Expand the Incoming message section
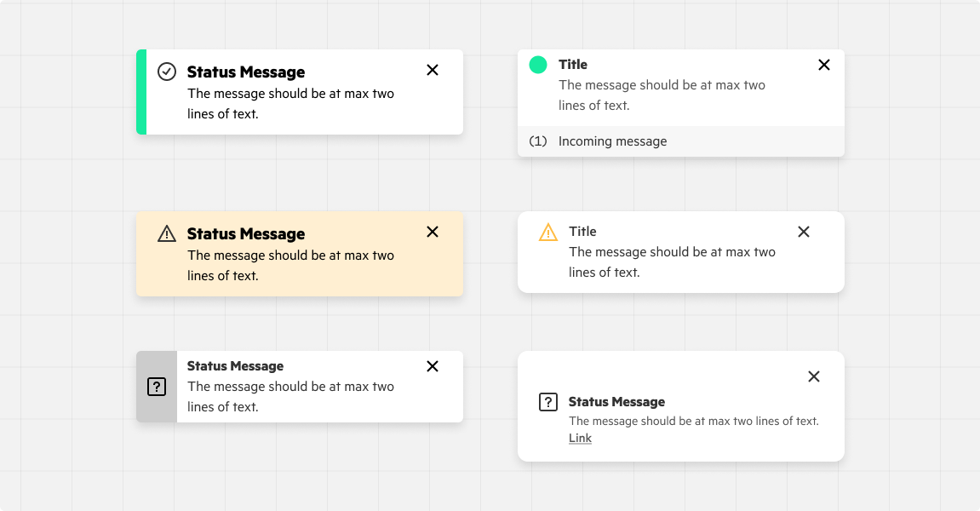The image size is (980, 511). tap(612, 141)
